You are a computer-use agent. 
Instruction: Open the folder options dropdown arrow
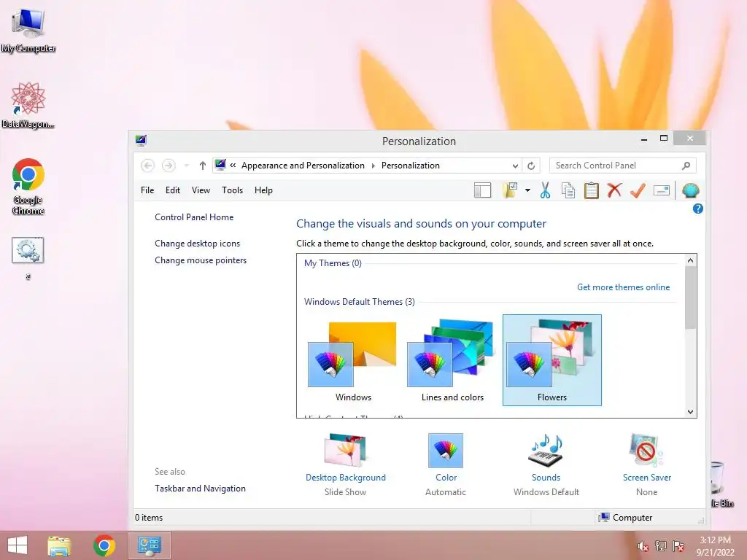click(x=528, y=190)
